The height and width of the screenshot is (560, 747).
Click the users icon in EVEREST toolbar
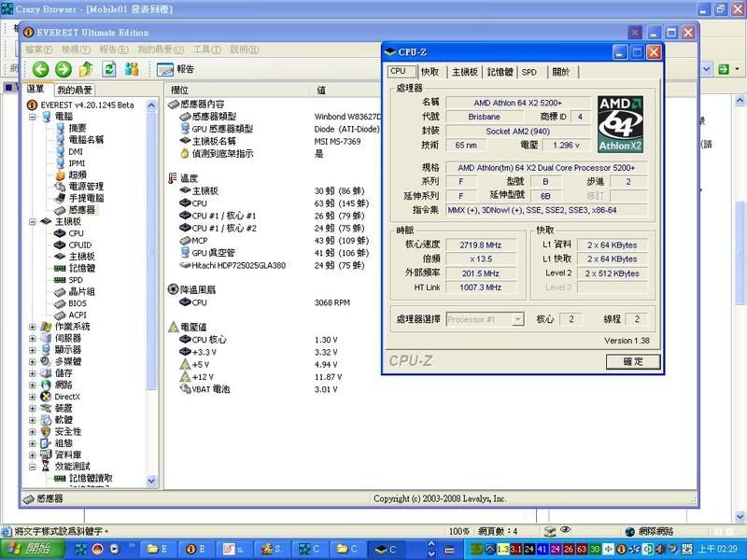132,69
